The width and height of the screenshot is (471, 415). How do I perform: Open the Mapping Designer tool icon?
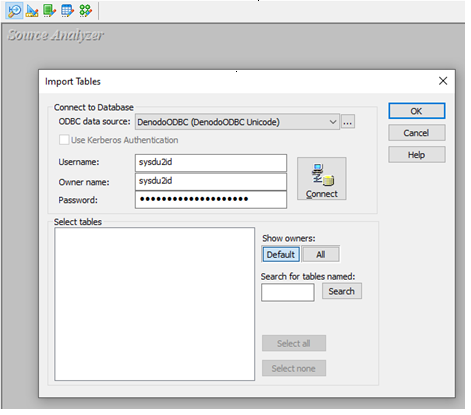tap(85, 11)
